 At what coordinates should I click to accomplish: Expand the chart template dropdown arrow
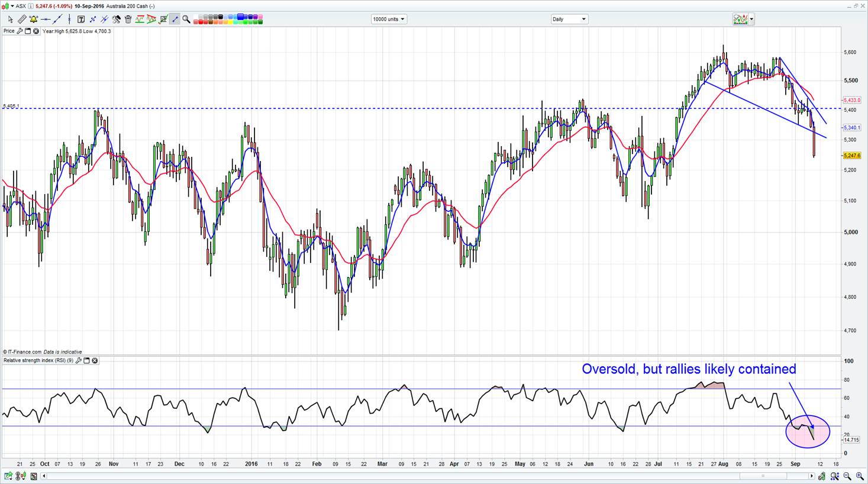pos(751,19)
